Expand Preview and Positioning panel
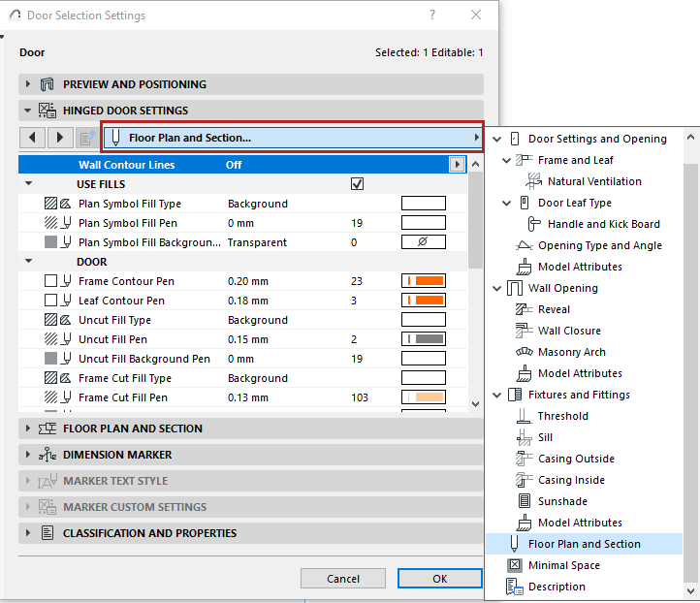The height and width of the screenshot is (603, 700). click(28, 84)
